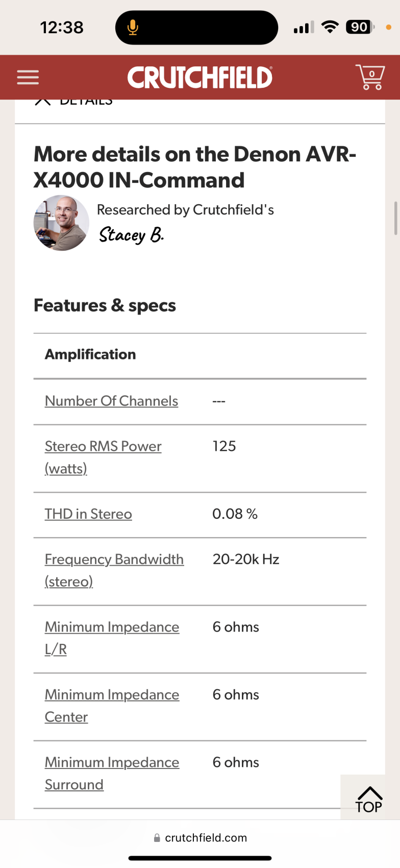The height and width of the screenshot is (868, 400).
Task: Tap Stacey B.'s researcher photo
Action: 61,223
